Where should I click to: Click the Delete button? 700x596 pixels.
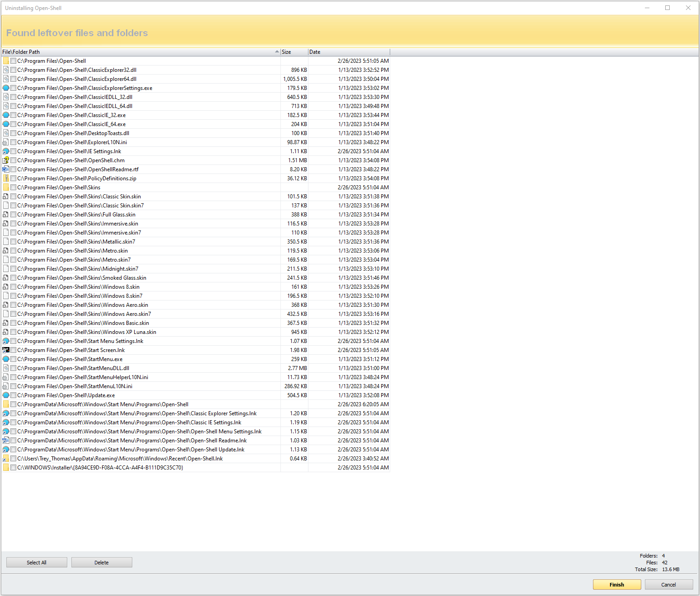coord(102,563)
